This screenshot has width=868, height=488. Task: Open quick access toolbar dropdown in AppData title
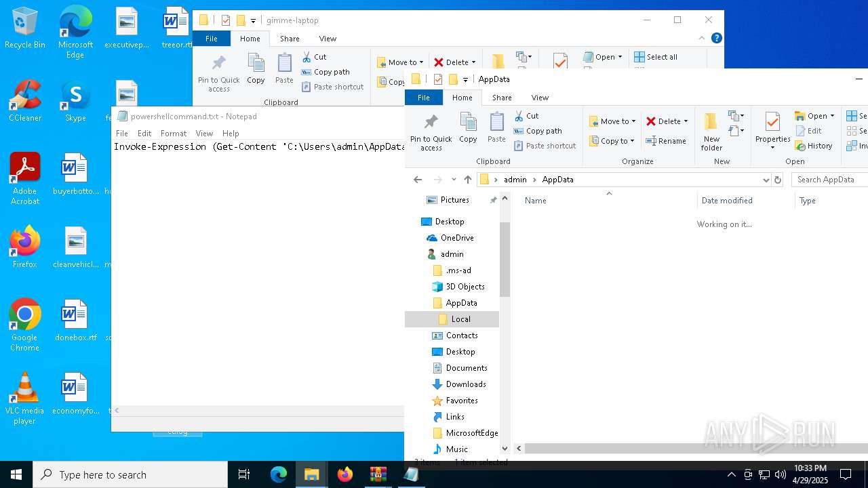[x=465, y=79]
